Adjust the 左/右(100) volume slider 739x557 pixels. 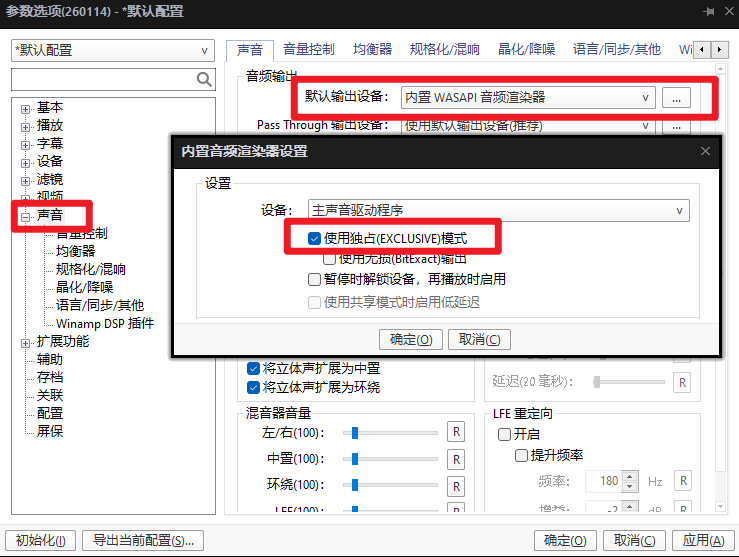click(355, 433)
